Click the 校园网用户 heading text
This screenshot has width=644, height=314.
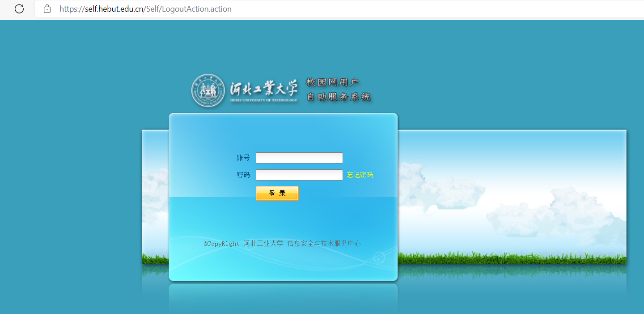point(332,82)
